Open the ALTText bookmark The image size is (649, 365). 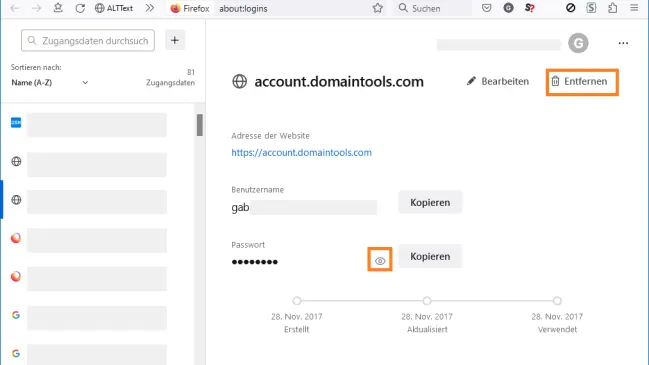point(114,8)
